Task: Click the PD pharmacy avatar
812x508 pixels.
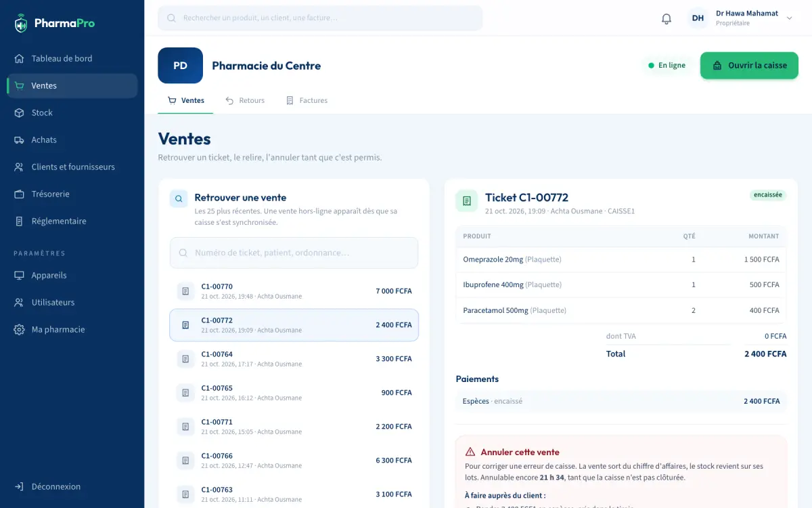Action: (x=180, y=66)
